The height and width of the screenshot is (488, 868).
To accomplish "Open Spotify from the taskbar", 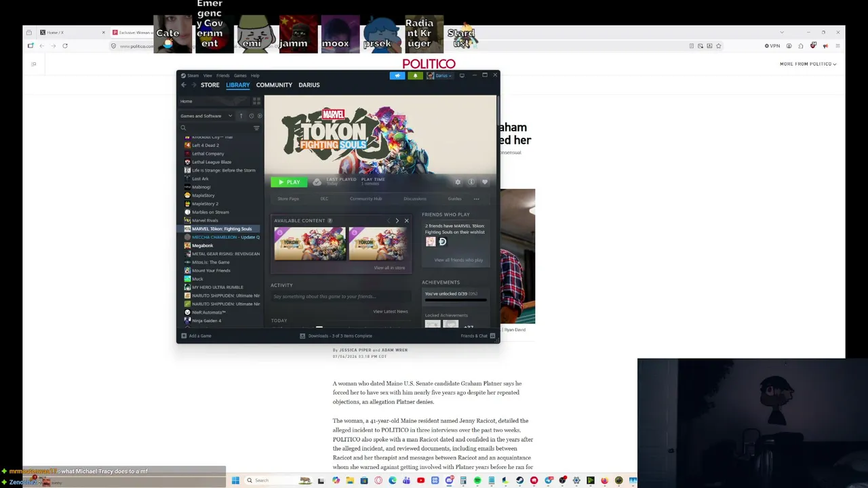I will pos(477,481).
